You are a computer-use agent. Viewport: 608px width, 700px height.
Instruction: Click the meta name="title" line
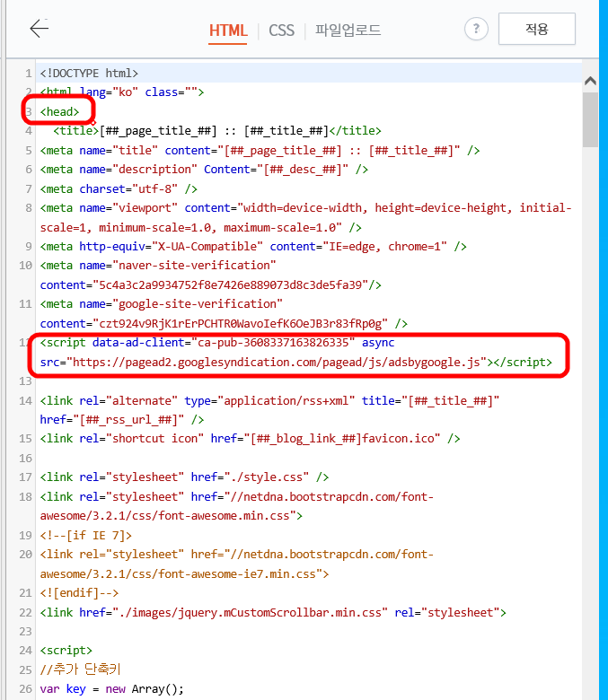[x=260, y=151]
